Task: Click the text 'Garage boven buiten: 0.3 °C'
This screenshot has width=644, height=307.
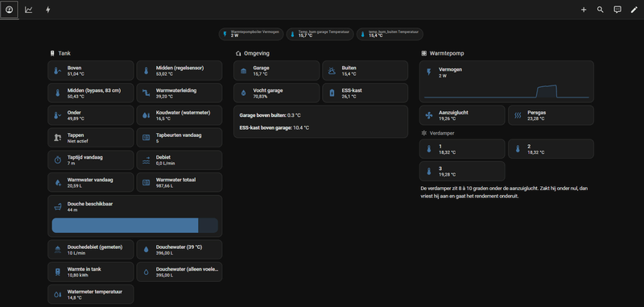Action: [270, 115]
